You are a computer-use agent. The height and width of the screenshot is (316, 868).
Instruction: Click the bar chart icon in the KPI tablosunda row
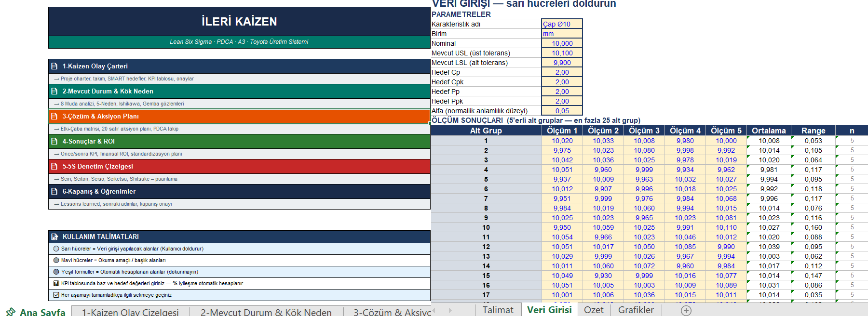click(x=56, y=284)
